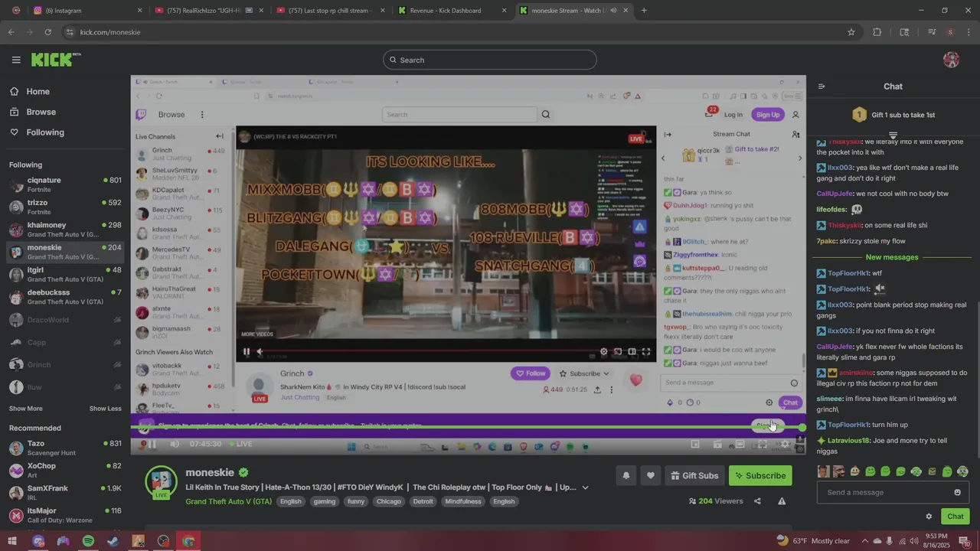Open offline channel DracoWorld
This screenshot has width=980, height=551.
point(65,320)
